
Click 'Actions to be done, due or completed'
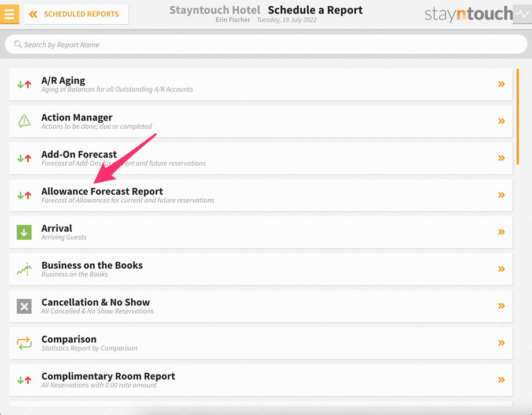coord(97,127)
